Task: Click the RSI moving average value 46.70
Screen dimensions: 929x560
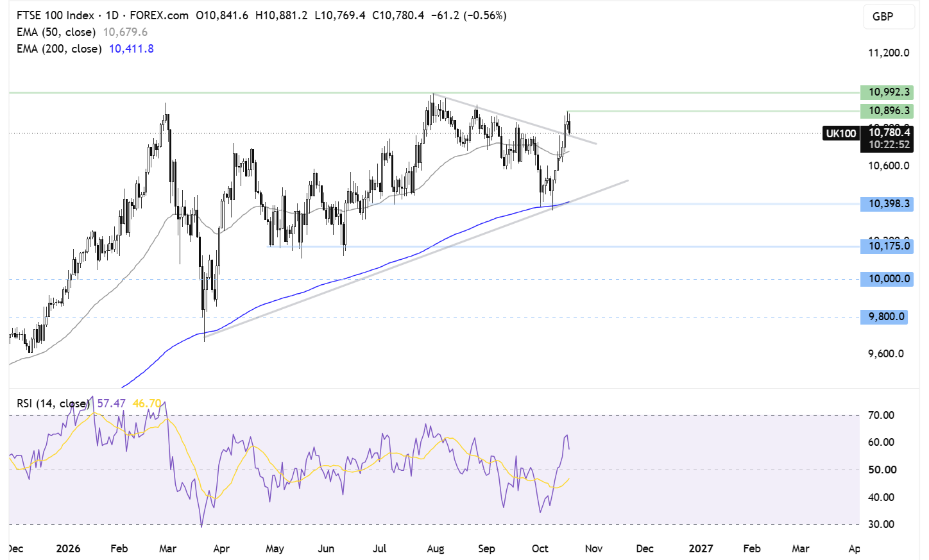Action: point(147,403)
